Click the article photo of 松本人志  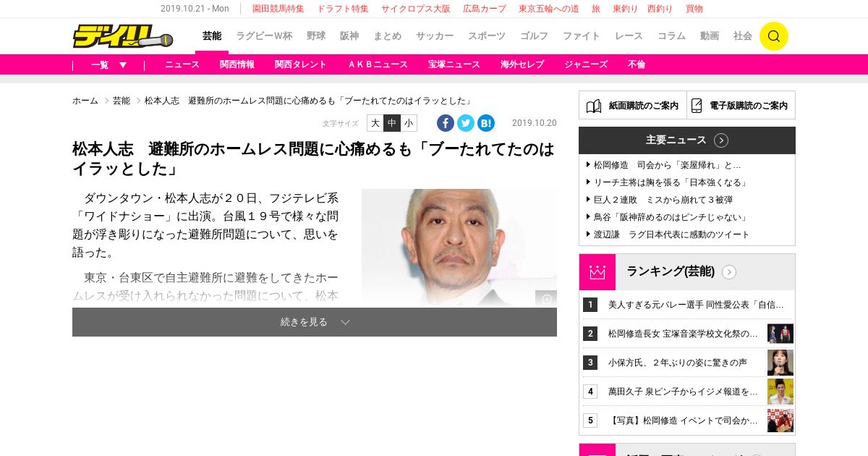(x=459, y=248)
